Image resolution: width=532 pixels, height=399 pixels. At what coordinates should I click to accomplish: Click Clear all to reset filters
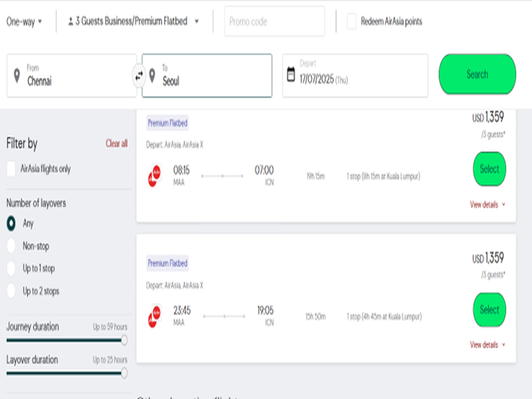click(x=116, y=144)
